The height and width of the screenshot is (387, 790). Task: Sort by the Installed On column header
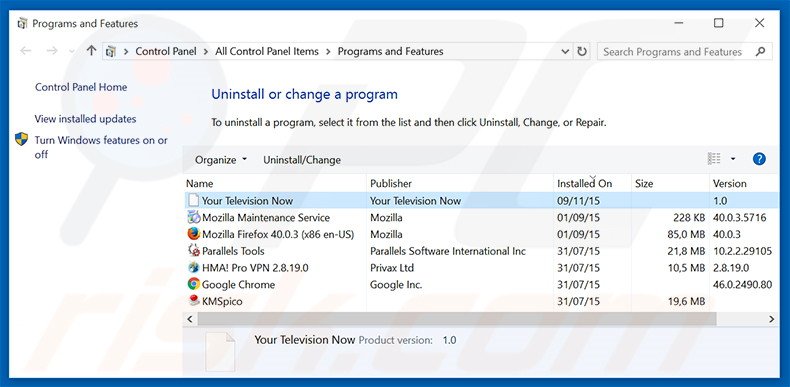(x=592, y=183)
